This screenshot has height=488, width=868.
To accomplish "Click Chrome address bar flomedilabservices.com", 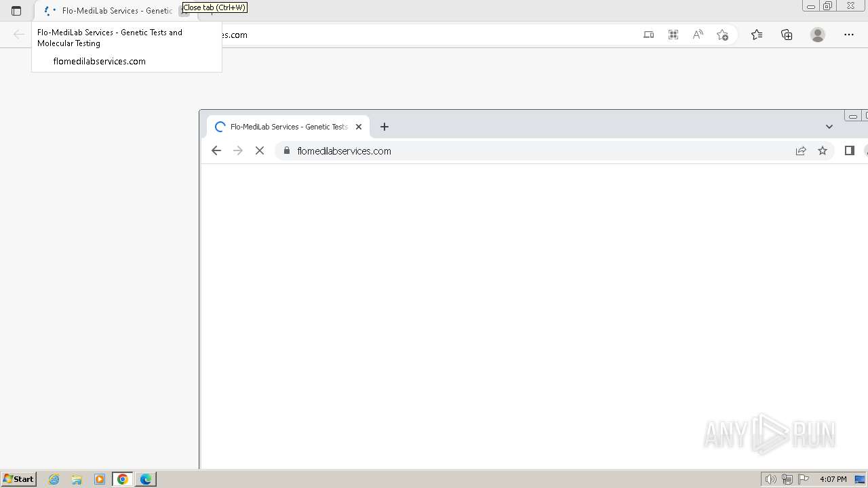I will point(344,151).
